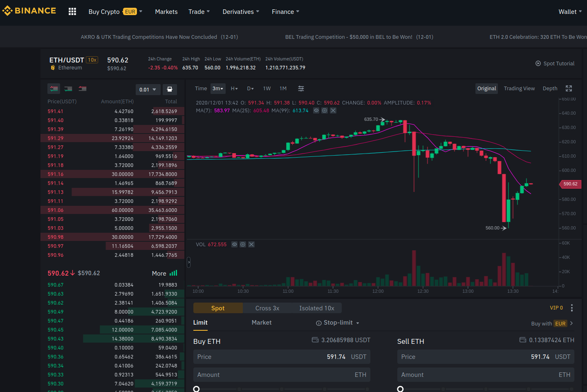The height and width of the screenshot is (392, 587).
Task: Click the Buy ETH Price input field
Action: coord(282,357)
